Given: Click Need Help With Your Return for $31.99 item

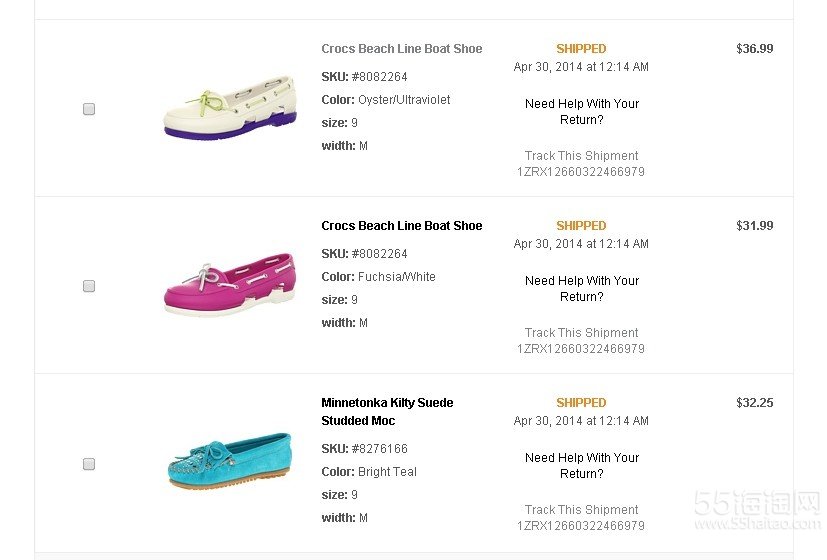Looking at the screenshot, I should (581, 289).
